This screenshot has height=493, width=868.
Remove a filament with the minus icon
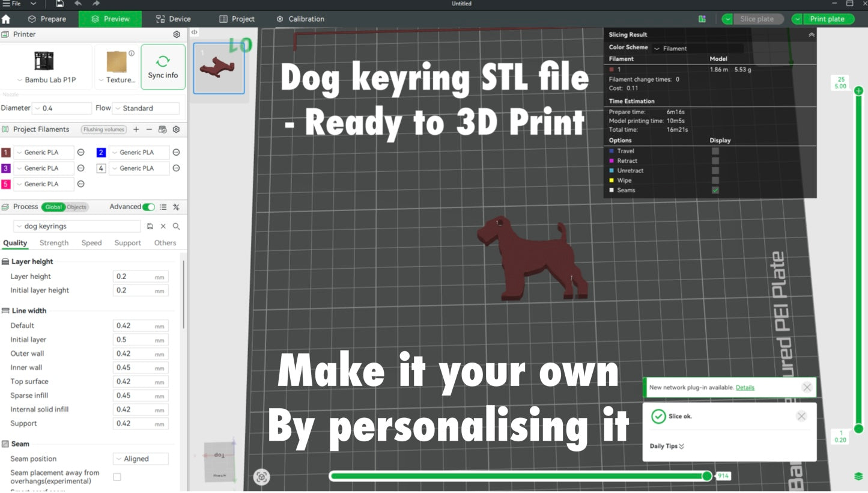(149, 129)
